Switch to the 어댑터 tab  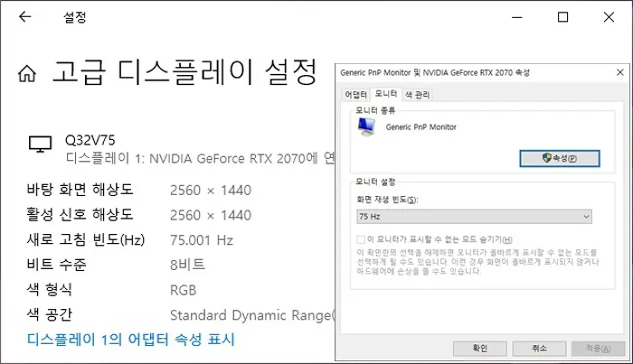[x=355, y=95]
